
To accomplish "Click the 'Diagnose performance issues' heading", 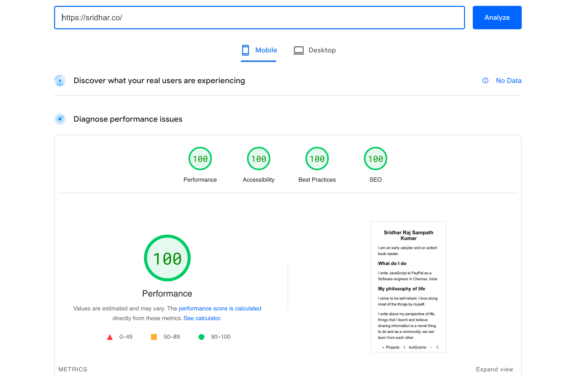I will tap(128, 119).
